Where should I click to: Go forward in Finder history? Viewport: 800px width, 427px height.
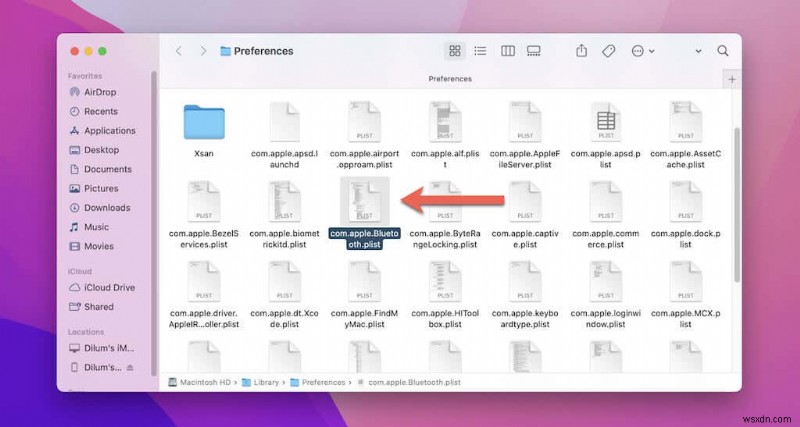tap(203, 51)
